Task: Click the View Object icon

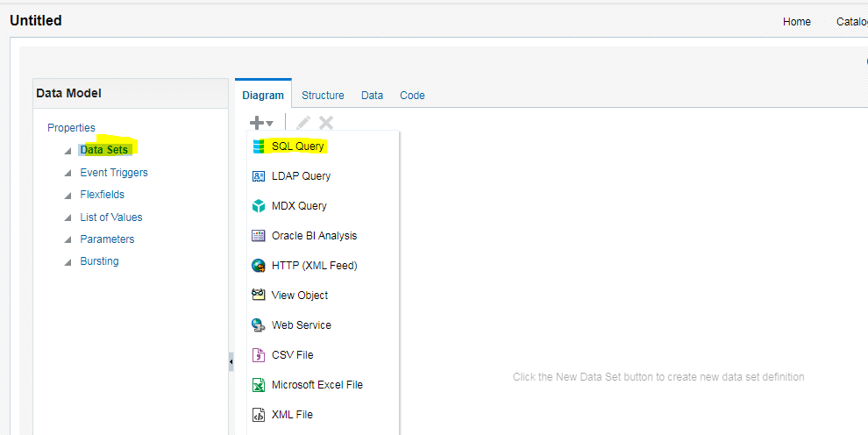Action: coord(259,296)
